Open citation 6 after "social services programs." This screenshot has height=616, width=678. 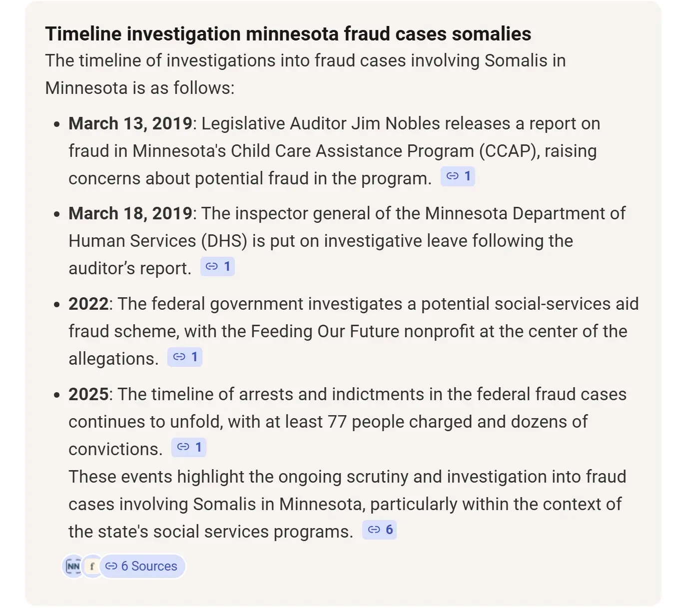(x=380, y=530)
